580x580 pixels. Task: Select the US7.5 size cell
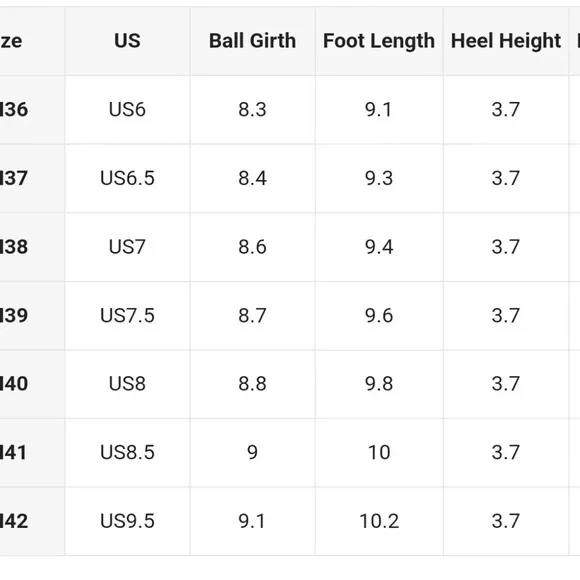coord(127,316)
